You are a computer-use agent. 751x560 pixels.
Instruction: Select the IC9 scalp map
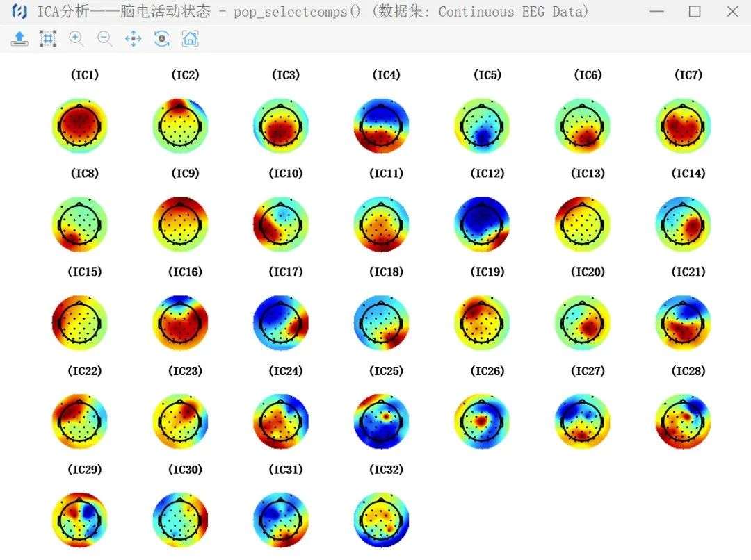point(180,224)
